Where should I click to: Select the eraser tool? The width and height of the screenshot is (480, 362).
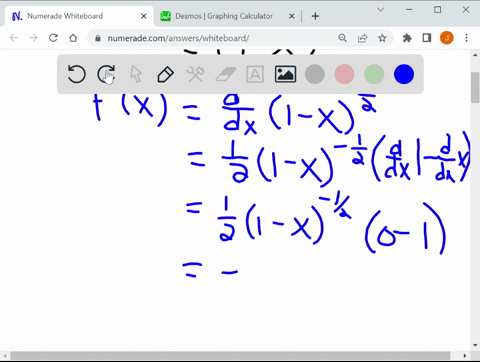pyautogui.click(x=226, y=74)
